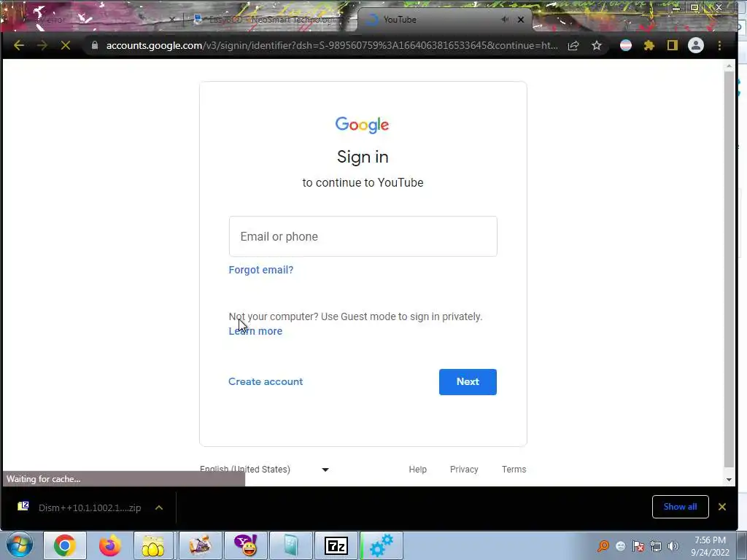Click the scrollbar down arrow

729,480
